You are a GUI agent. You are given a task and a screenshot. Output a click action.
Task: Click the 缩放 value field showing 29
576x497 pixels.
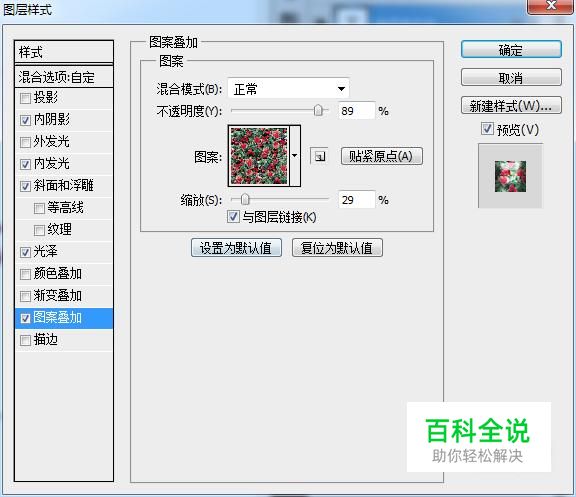[356, 200]
